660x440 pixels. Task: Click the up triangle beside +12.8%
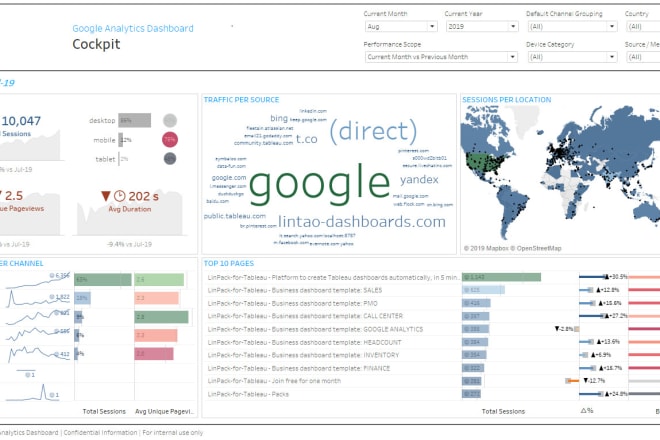point(599,290)
